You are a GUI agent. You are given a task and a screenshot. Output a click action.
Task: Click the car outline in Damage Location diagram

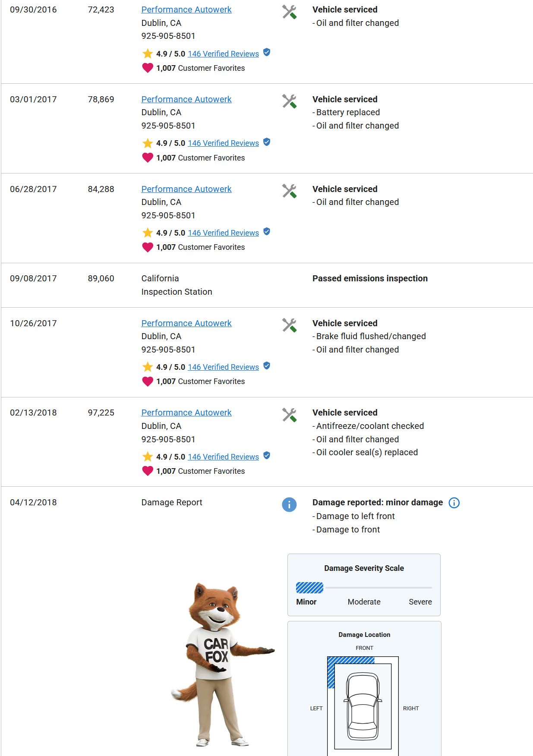click(x=363, y=706)
